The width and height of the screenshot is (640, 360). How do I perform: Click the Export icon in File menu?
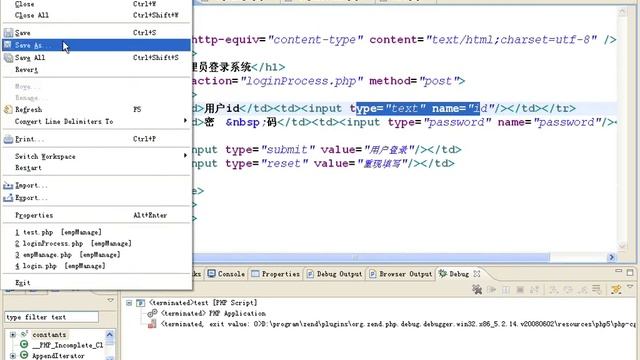click(x=8, y=198)
